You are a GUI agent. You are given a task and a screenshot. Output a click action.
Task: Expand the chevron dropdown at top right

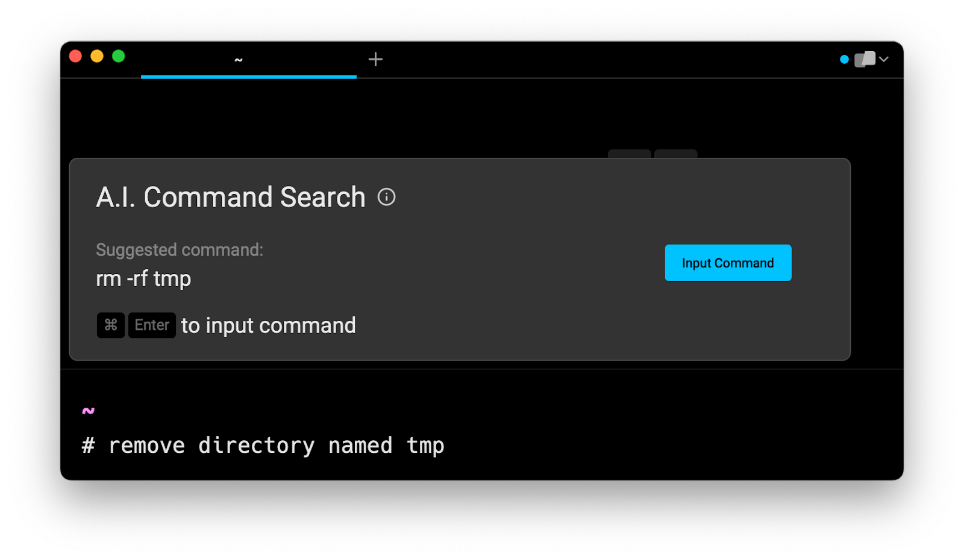click(x=884, y=59)
